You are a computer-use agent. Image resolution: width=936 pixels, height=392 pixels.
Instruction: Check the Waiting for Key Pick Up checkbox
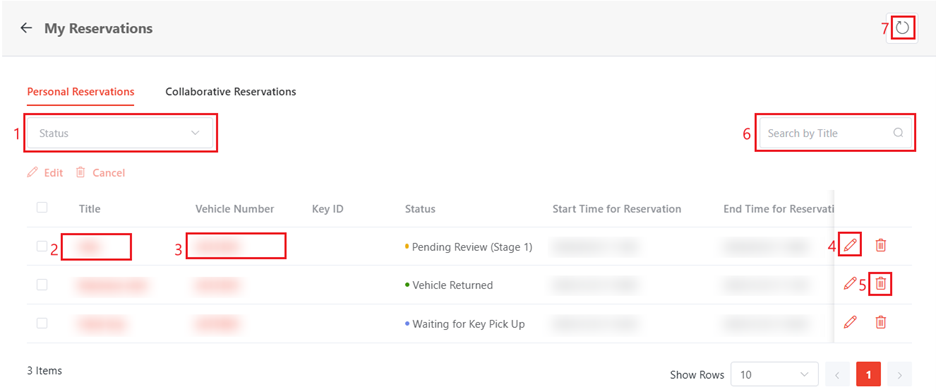42,323
